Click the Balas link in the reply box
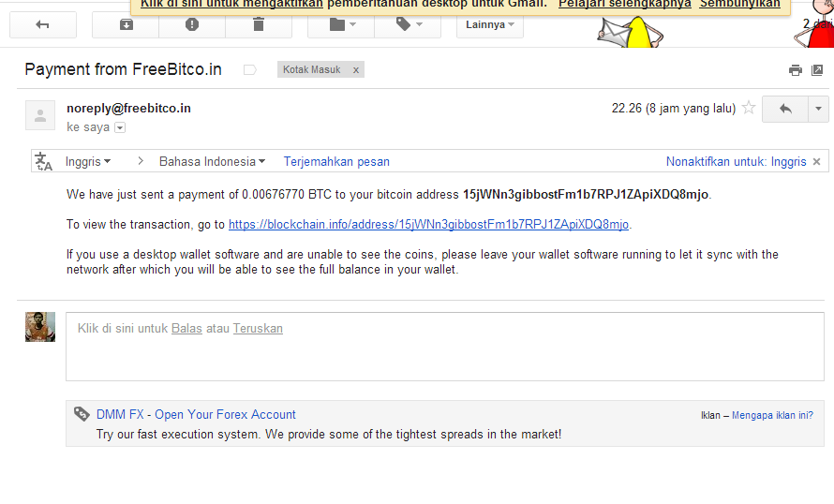The height and width of the screenshot is (504, 834). point(186,329)
